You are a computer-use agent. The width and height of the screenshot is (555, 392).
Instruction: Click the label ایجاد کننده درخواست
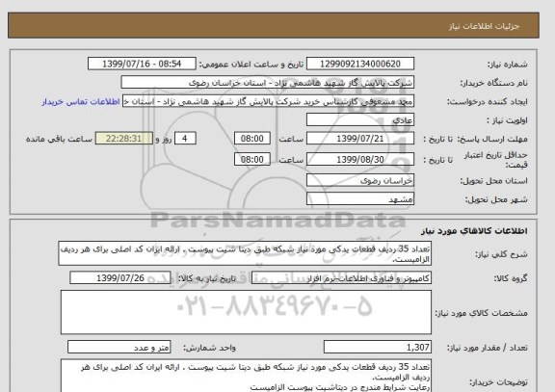point(487,102)
